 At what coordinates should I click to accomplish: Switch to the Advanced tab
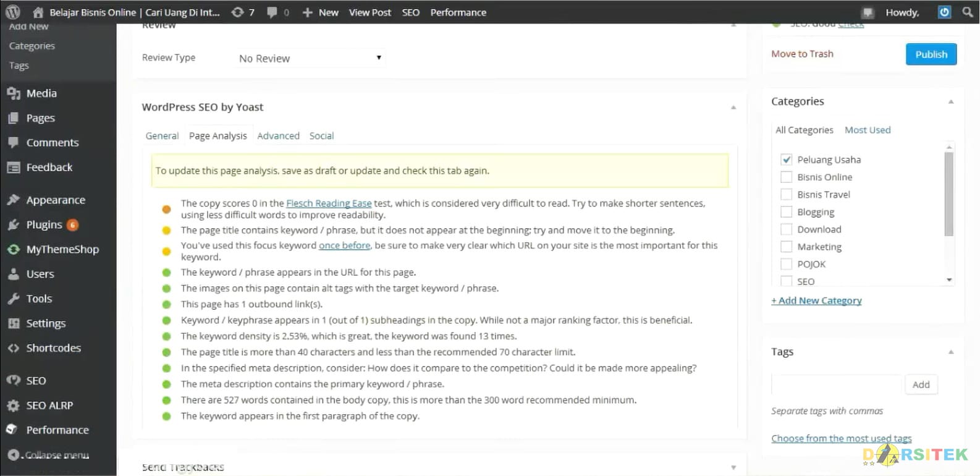278,136
